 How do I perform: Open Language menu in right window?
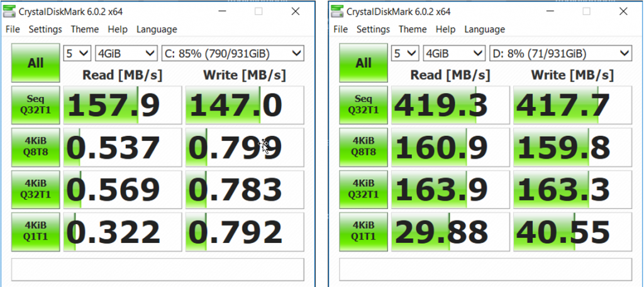[x=484, y=30]
